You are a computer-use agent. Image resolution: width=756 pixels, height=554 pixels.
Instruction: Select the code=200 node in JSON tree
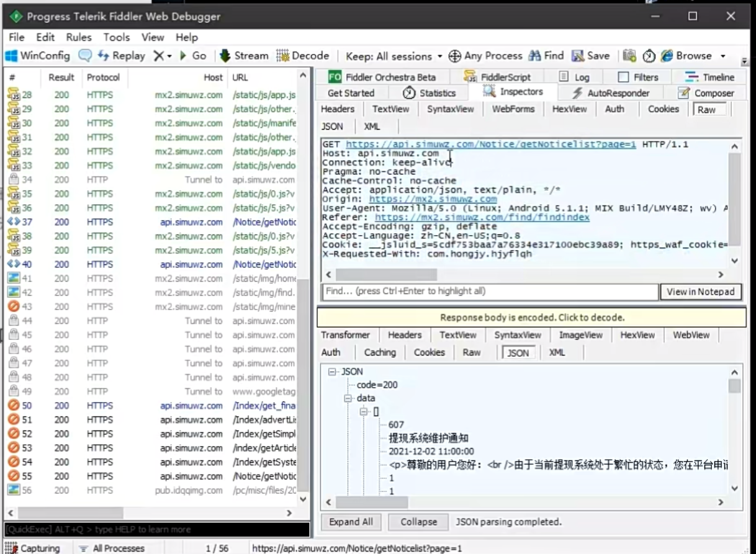click(x=377, y=385)
